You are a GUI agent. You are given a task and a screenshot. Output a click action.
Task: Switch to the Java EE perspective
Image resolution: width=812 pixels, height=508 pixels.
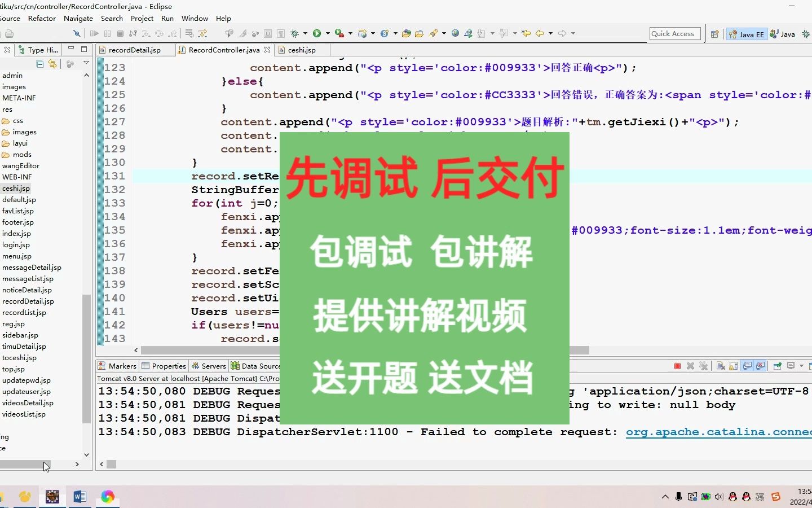pyautogui.click(x=747, y=34)
